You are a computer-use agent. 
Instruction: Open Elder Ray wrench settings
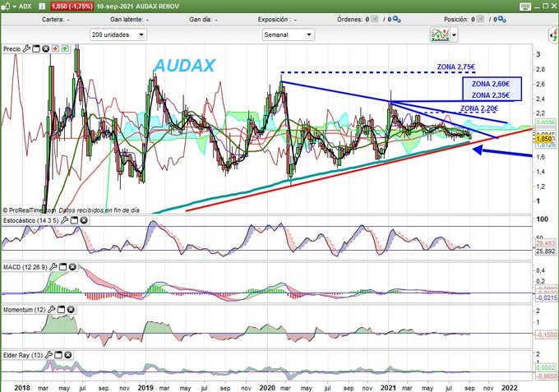(49, 355)
